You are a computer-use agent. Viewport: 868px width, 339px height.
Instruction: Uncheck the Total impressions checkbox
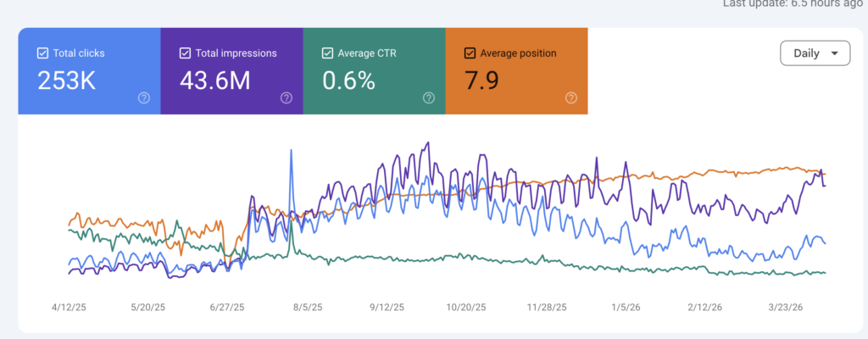185,53
